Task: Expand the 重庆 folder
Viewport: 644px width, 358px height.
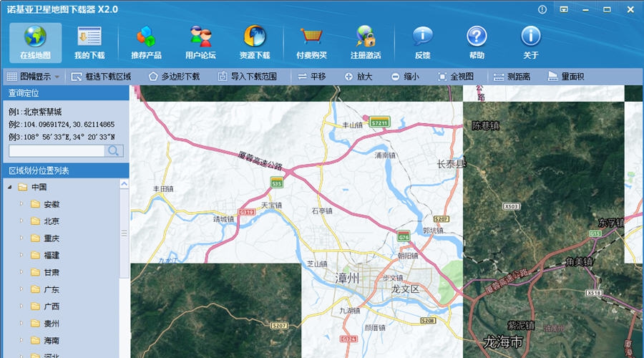Action: point(21,238)
